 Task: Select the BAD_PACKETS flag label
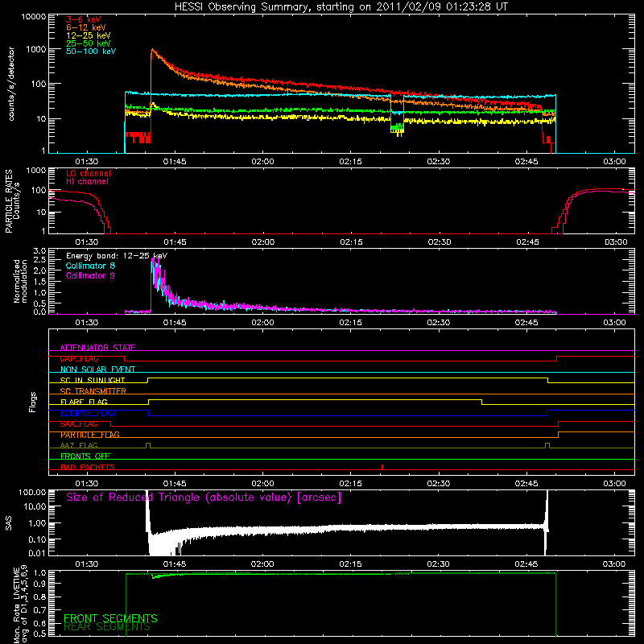(x=88, y=467)
